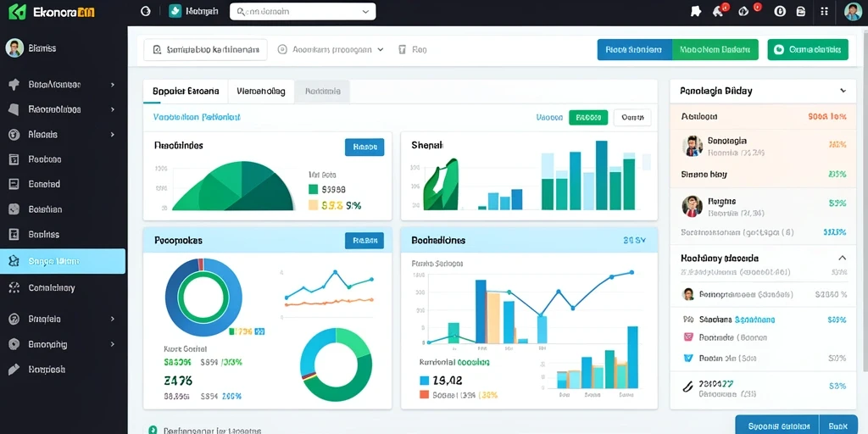Image resolution: width=868 pixels, height=434 pixels.
Task: Switch to the Vierenohoitig tab
Action: tap(261, 92)
